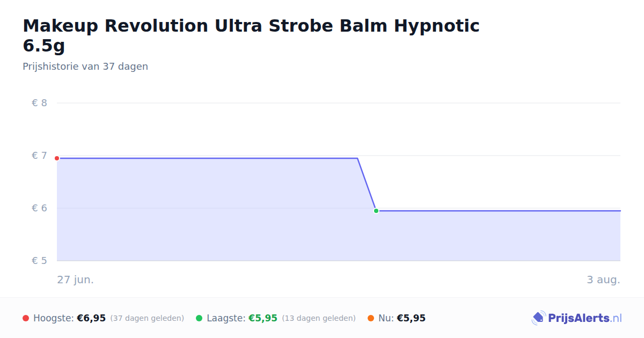Image resolution: width=644 pixels, height=338 pixels.
Task: Click the Prijshistorie van 37 dagen subtitle
Action: point(85,67)
